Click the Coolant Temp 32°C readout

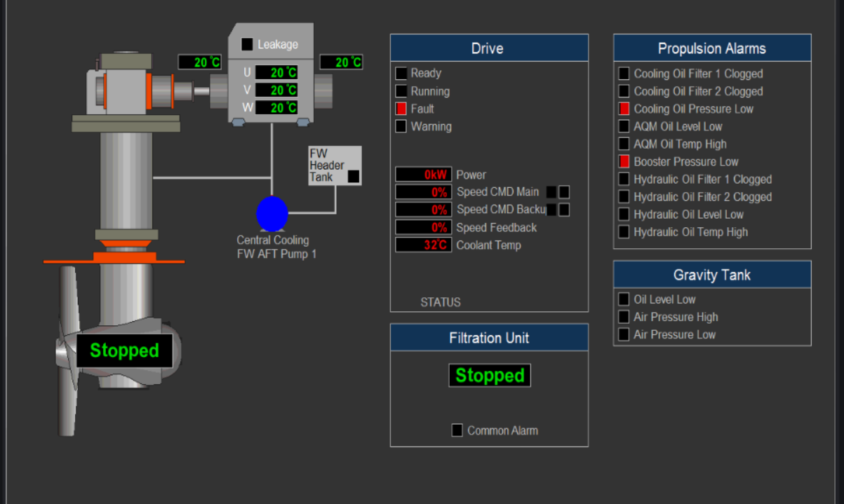click(423, 245)
